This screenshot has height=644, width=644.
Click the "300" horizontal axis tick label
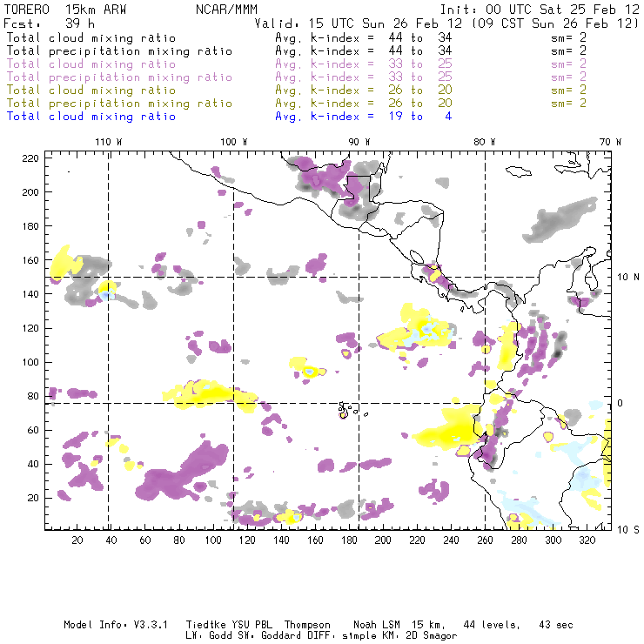click(x=553, y=540)
